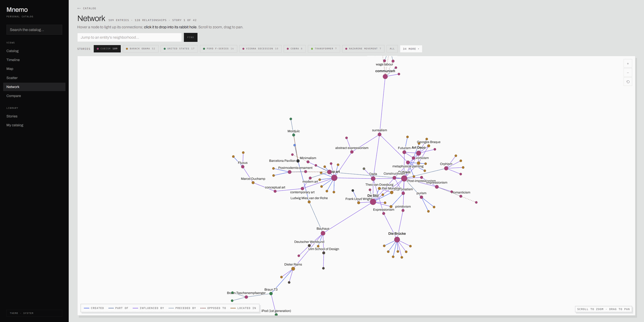The height and width of the screenshot is (322, 644).
Task: Click the surrealism node
Action: pos(379,134)
